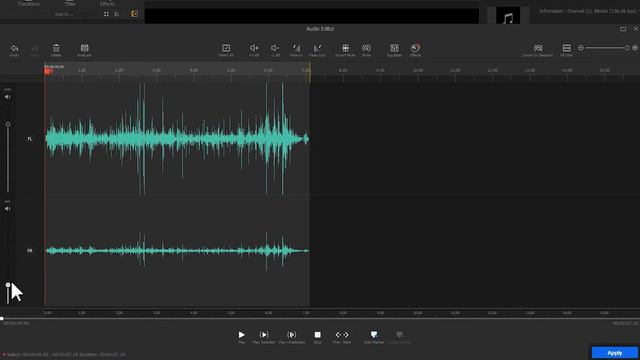640x360 pixels.
Task: Click the blue Apply button
Action: 615,353
